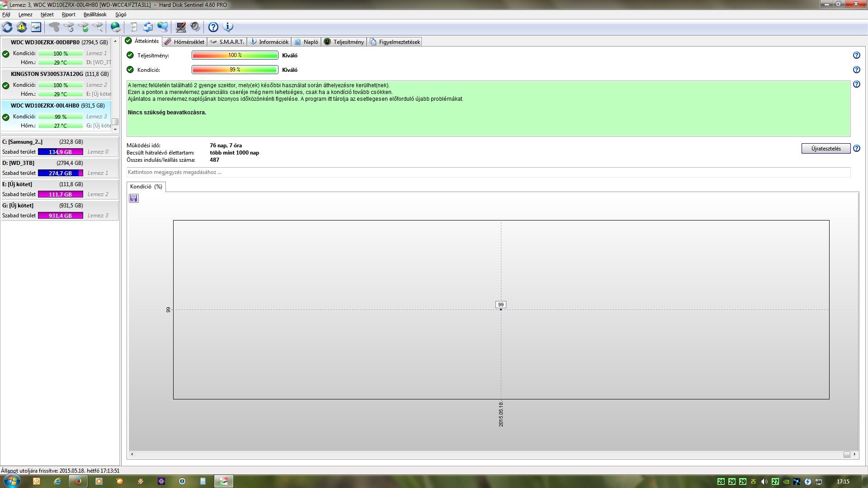Viewport: 868px width, 488px height.
Task: Switch to the Információk tab
Action: point(269,42)
